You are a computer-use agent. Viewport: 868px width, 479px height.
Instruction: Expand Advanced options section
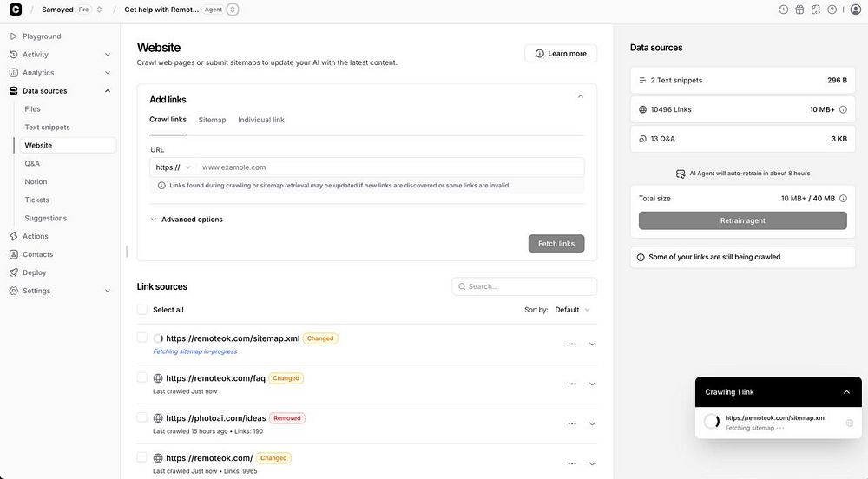(191, 220)
